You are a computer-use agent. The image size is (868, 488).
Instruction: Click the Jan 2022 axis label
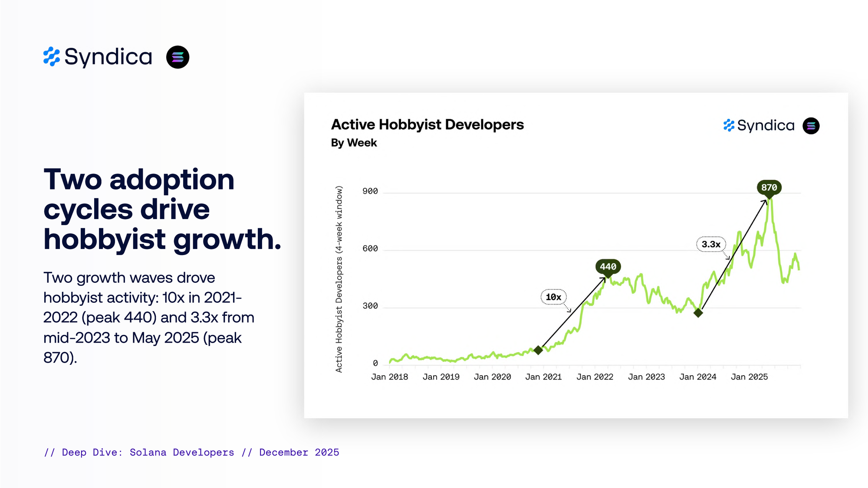point(595,377)
